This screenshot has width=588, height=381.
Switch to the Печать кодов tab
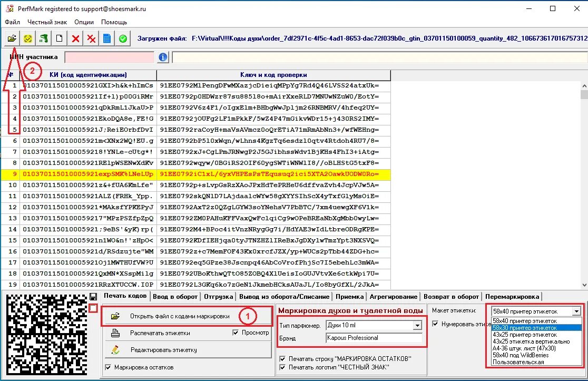(x=125, y=296)
